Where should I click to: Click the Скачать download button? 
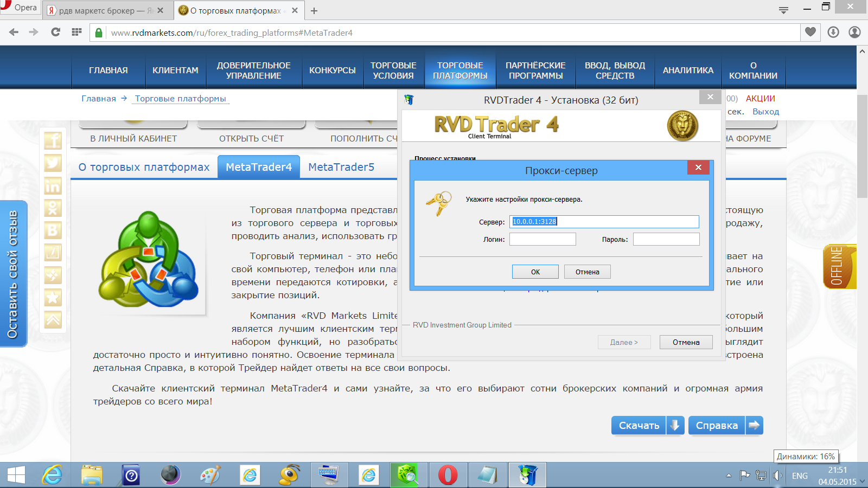tap(648, 426)
